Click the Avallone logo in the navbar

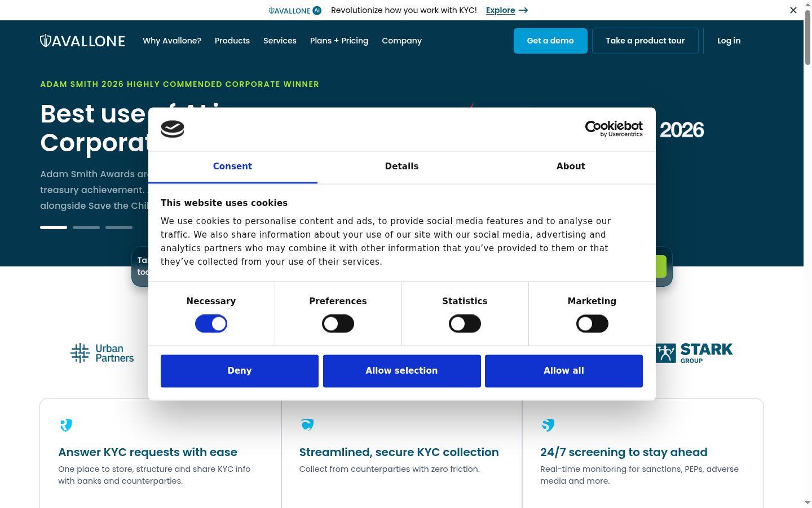82,41
